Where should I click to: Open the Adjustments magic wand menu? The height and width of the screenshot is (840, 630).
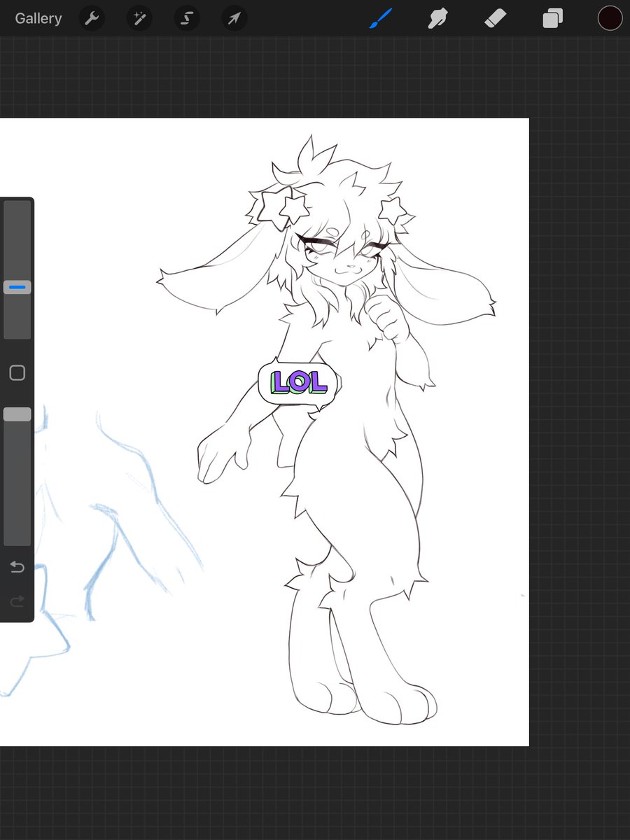(x=139, y=18)
